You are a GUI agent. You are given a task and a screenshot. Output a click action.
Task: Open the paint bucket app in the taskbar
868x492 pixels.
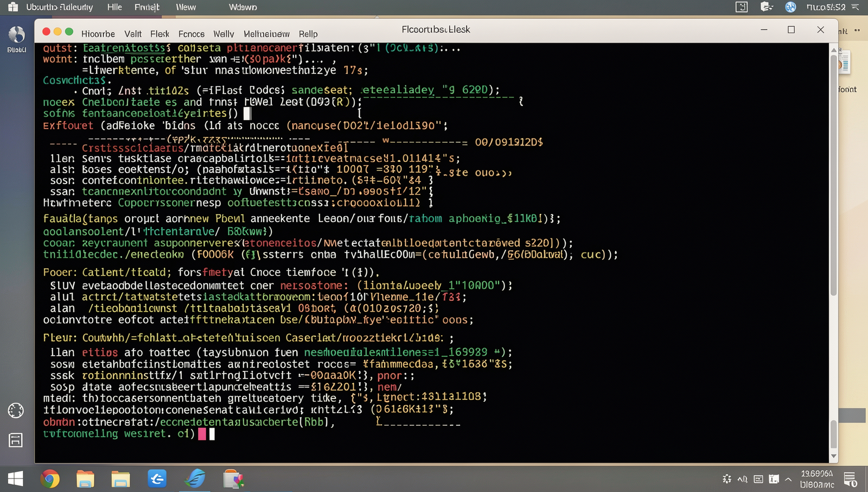point(233,479)
